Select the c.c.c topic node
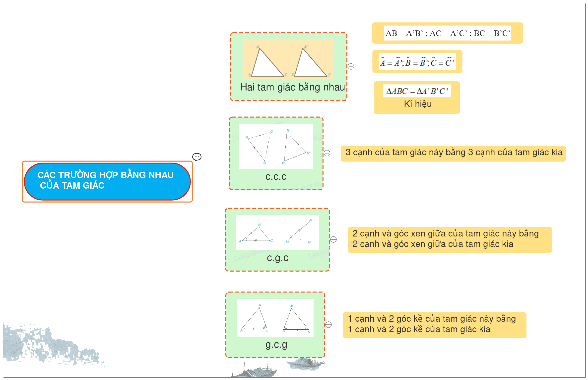The width and height of the screenshot is (588, 380). pyautogui.click(x=276, y=153)
